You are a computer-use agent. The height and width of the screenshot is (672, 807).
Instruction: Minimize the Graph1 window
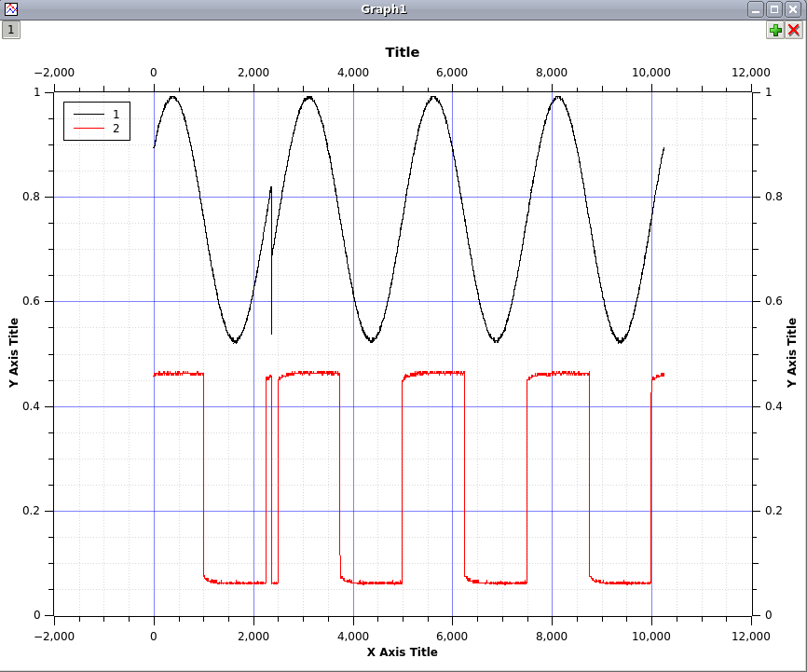pyautogui.click(x=756, y=9)
